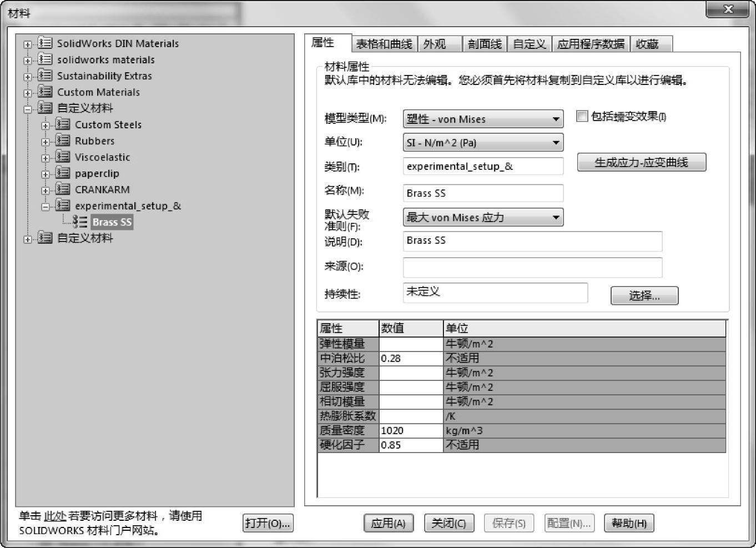Follow the 此处 link for more materials
The height and width of the screenshot is (548, 756).
[55, 516]
